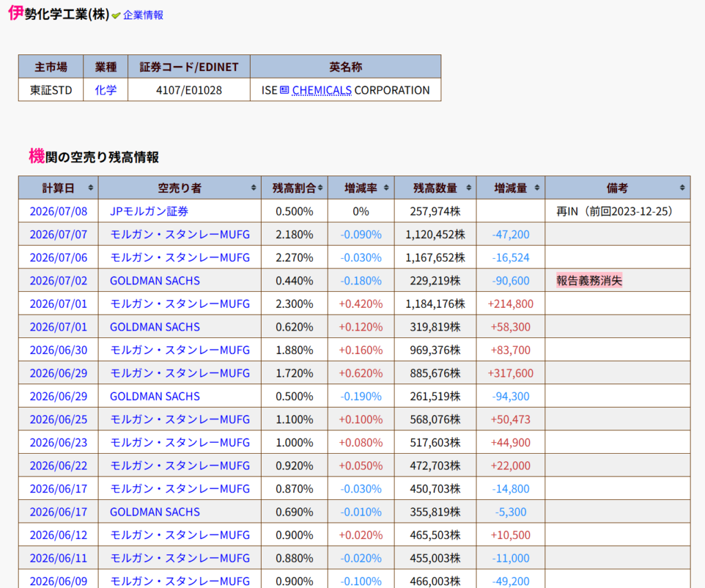Click the 機関の空売り残高情報 heading
This screenshot has width=705, height=588.
(94, 156)
